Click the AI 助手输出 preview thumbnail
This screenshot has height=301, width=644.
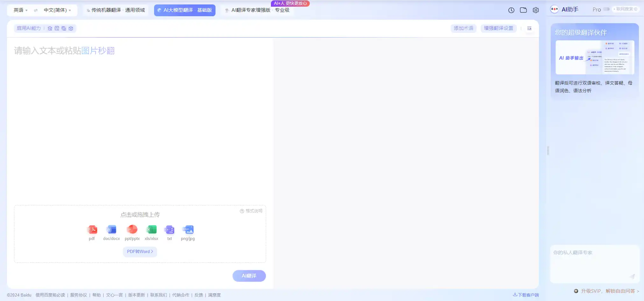coord(595,57)
